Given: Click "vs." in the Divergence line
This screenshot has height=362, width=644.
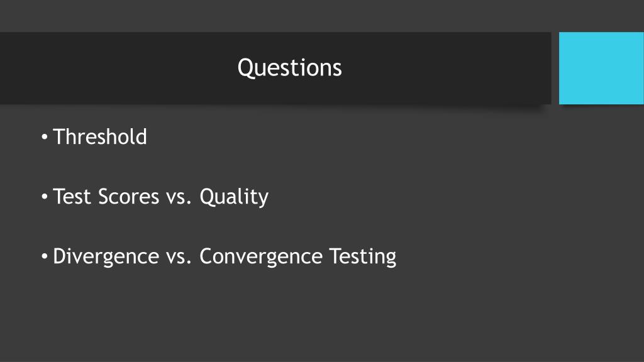Looking at the screenshot, I should (179, 257).
